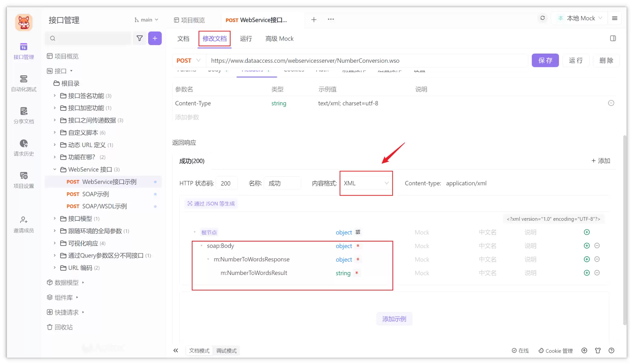
Task: Click the refresh icon near 本地 Mock
Action: 543,18
